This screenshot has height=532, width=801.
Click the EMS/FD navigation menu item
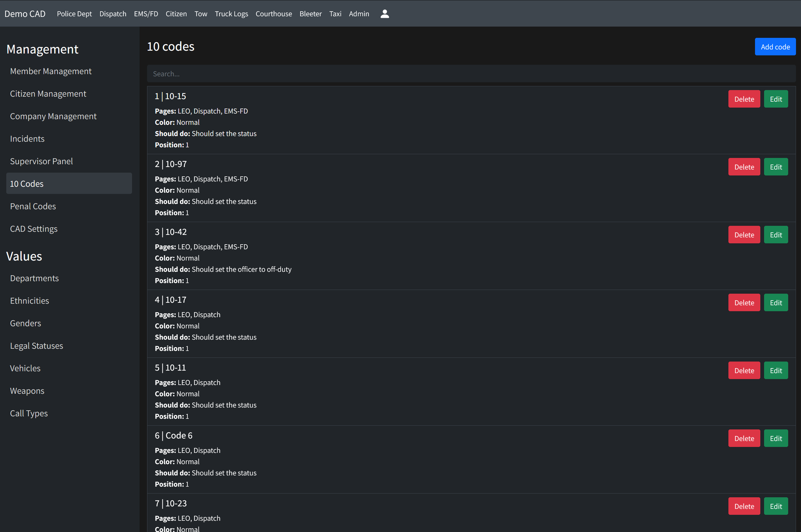point(145,14)
